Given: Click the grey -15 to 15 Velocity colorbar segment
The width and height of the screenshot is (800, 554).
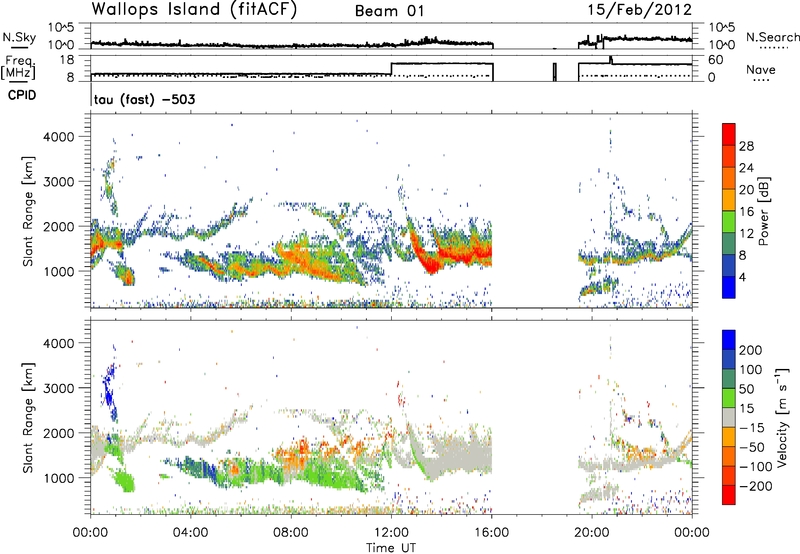Looking at the screenshot, I should pos(729,417).
